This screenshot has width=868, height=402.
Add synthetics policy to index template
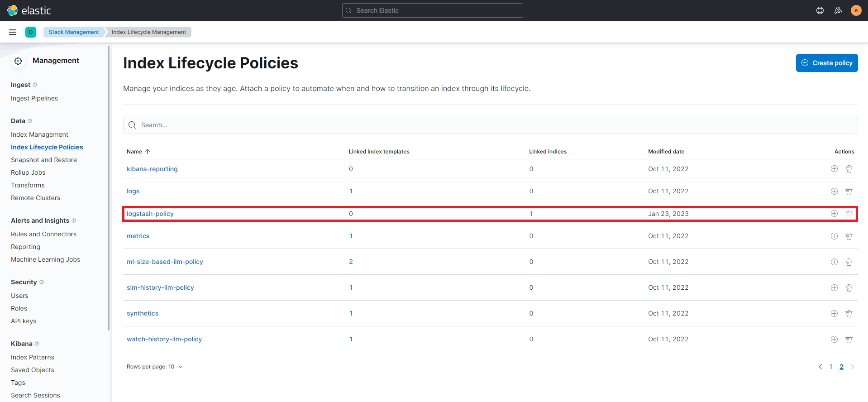834,313
